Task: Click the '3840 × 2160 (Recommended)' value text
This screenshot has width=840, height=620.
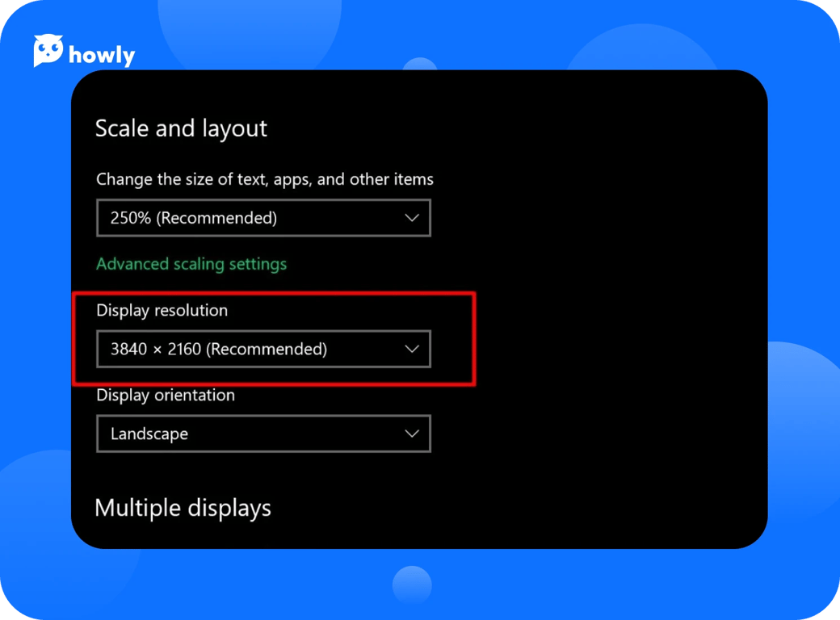Action: (x=219, y=349)
